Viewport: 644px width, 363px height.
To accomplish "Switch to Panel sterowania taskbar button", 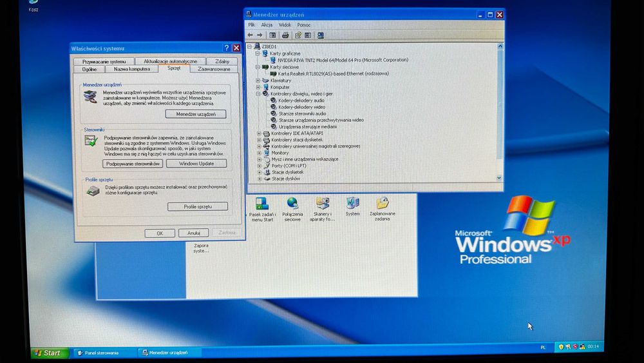I will point(104,353).
